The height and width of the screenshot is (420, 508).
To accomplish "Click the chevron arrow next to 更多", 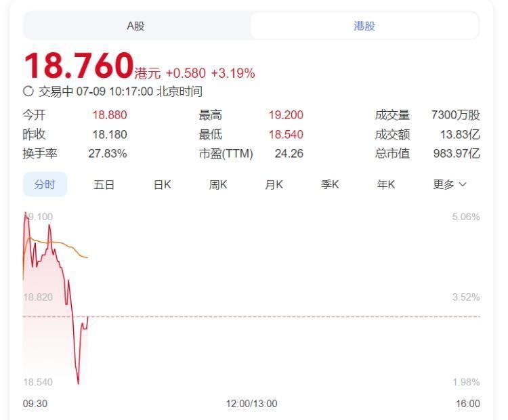I will pyautogui.click(x=463, y=184).
